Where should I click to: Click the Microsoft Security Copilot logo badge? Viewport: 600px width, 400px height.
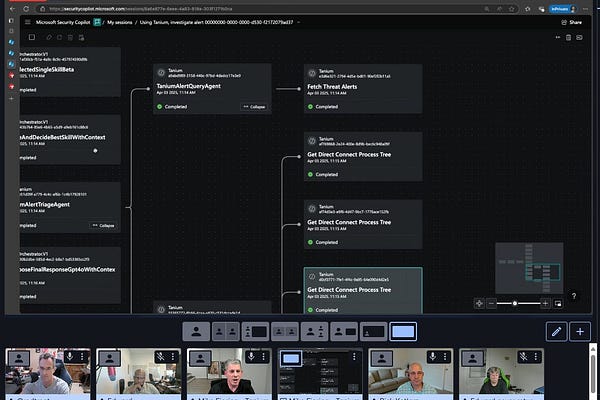point(97,22)
